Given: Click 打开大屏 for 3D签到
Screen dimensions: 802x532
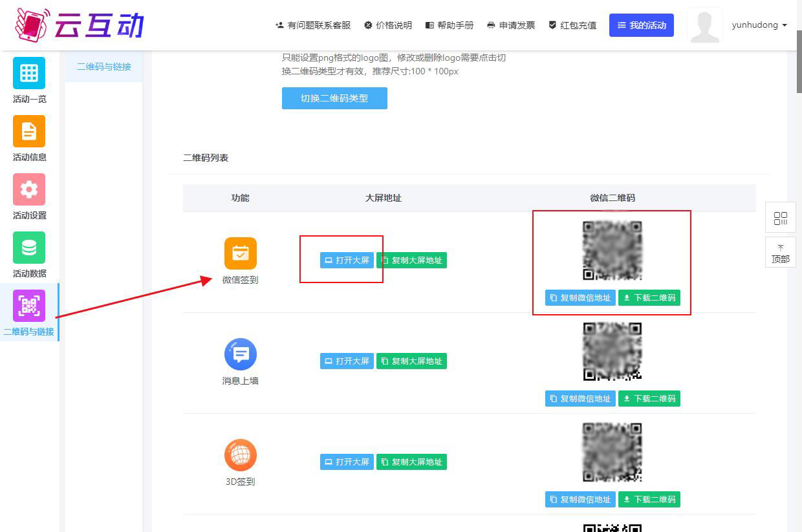Looking at the screenshot, I should [347, 462].
